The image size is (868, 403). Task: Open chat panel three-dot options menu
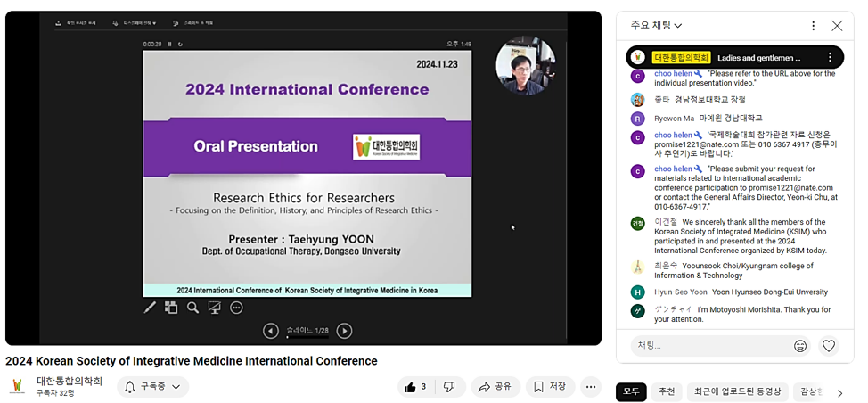coord(813,26)
